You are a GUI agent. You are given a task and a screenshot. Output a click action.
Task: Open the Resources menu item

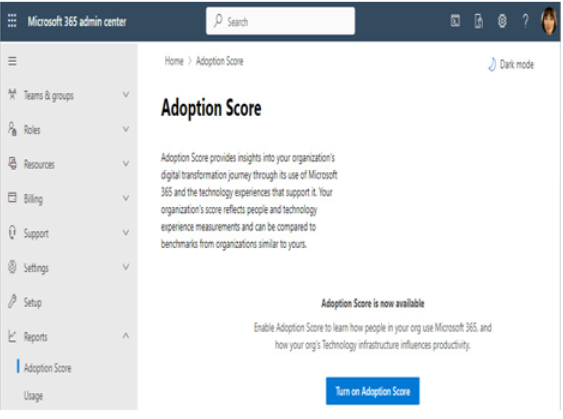[x=39, y=164]
